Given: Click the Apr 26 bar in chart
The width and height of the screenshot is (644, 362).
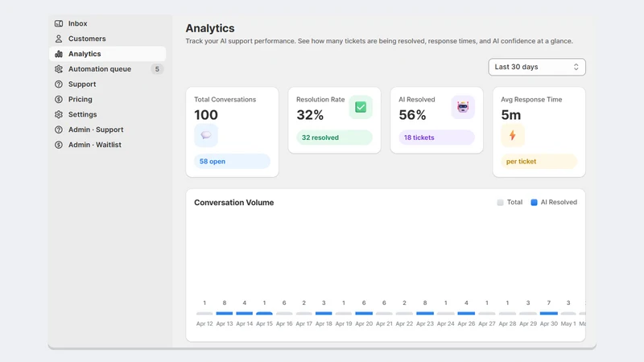Looking at the screenshot, I should pos(466,313).
